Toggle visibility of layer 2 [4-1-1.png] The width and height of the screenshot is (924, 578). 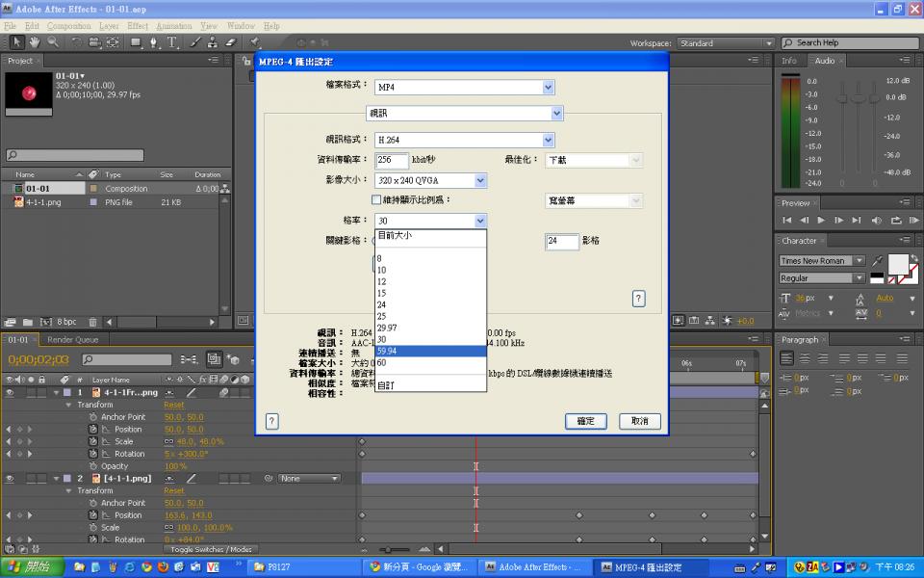[10, 479]
